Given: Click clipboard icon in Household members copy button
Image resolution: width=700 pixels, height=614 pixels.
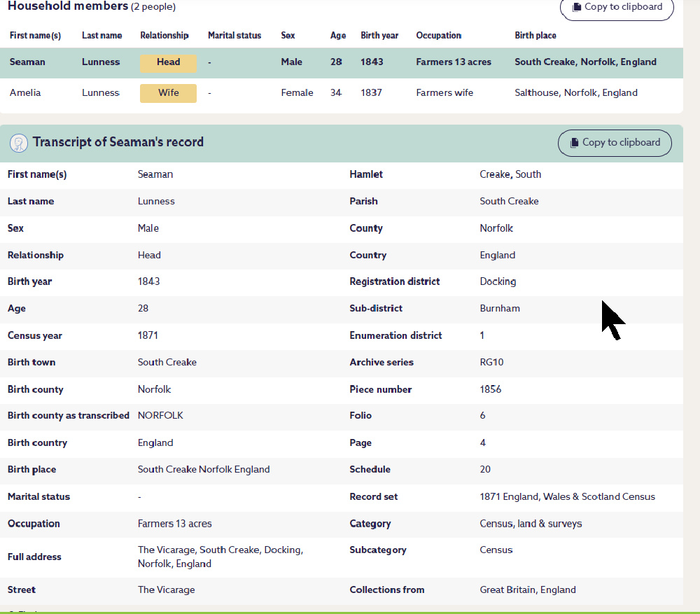Looking at the screenshot, I should click(576, 7).
